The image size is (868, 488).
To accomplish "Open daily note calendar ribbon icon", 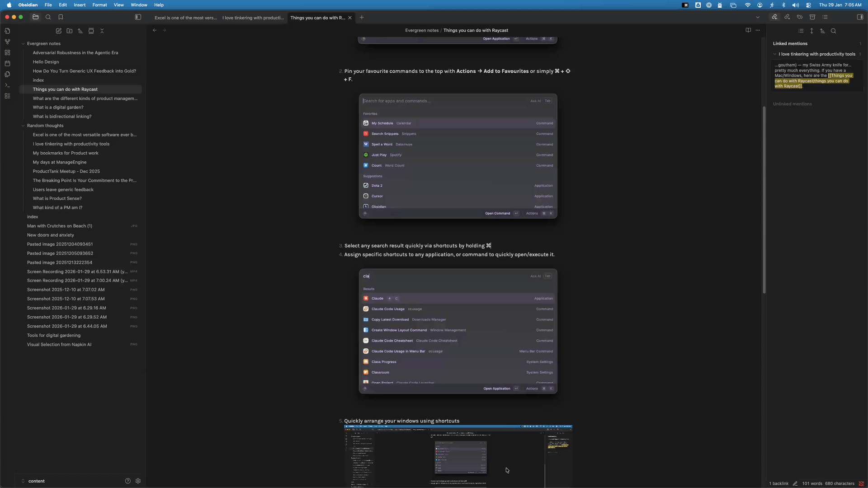I will tap(7, 63).
